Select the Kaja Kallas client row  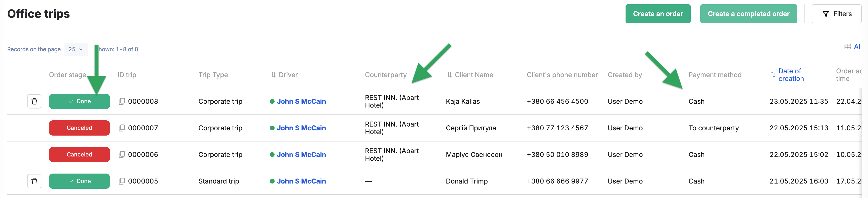[434, 101]
